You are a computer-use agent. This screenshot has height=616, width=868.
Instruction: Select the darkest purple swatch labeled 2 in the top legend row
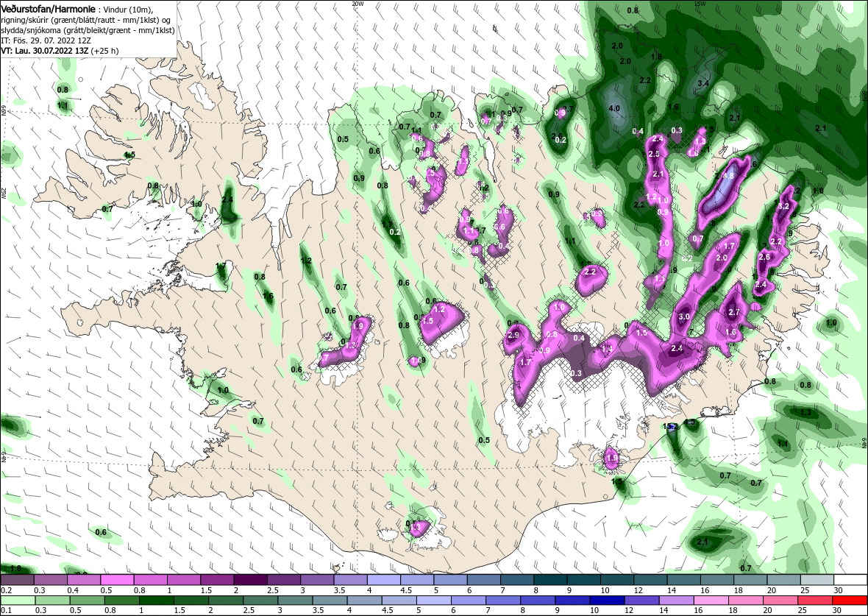[x=250, y=579]
